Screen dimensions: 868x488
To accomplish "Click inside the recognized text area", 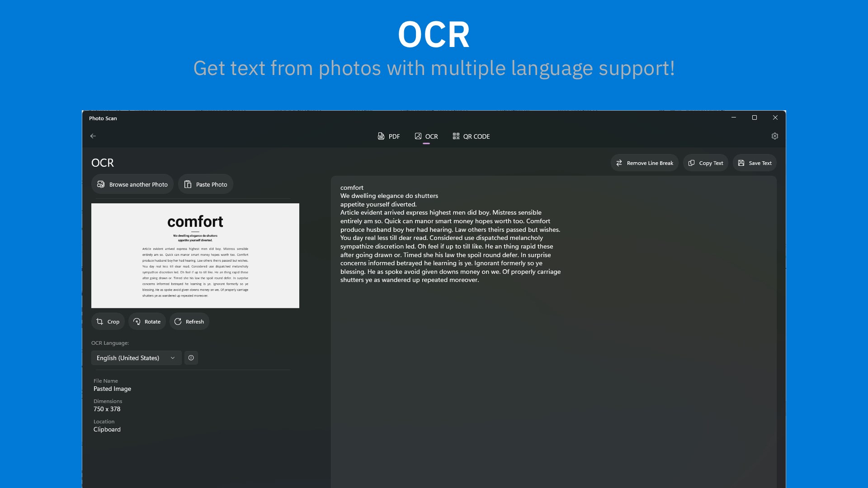I will coord(554,332).
